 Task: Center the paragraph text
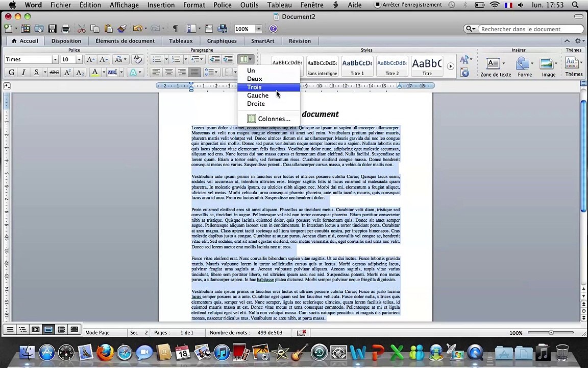[x=169, y=72]
